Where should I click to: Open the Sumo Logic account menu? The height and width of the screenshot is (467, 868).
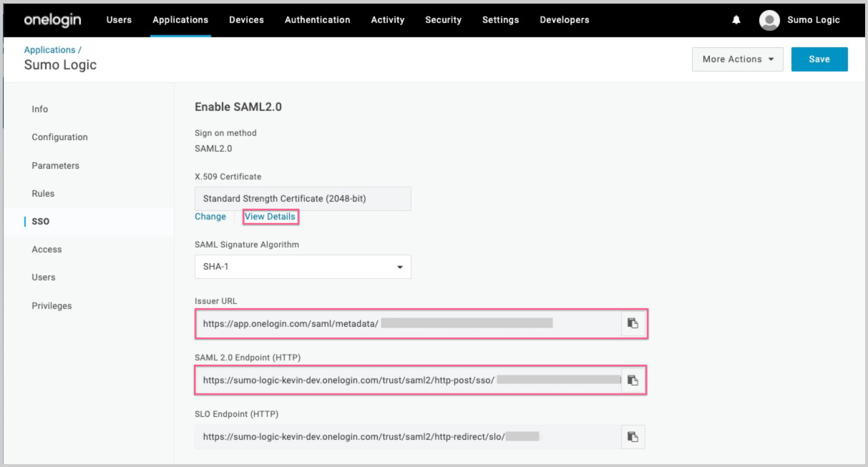click(813, 20)
